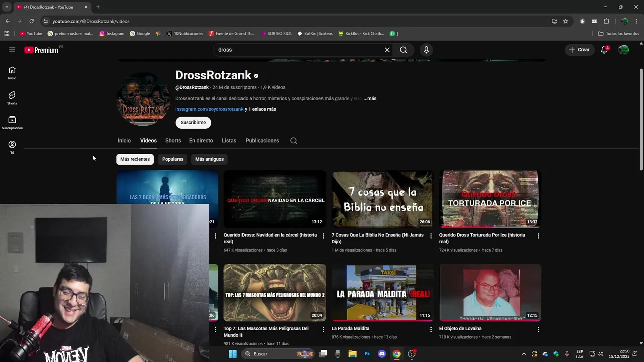Open options for Mascotas Más Peligrosas video
Viewport: 644px width, 362px height.
pyautogui.click(x=324, y=329)
